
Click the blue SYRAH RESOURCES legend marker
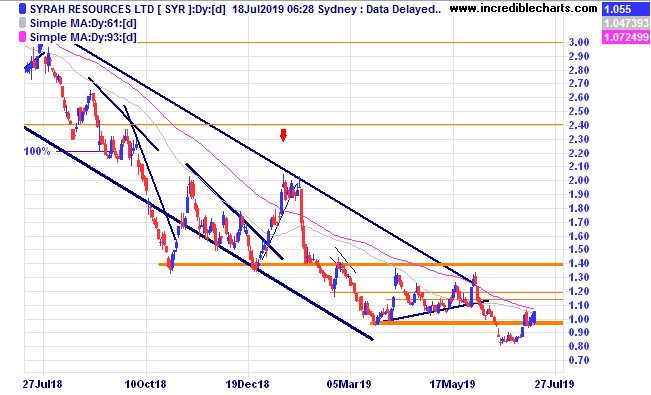tap(22, 9)
